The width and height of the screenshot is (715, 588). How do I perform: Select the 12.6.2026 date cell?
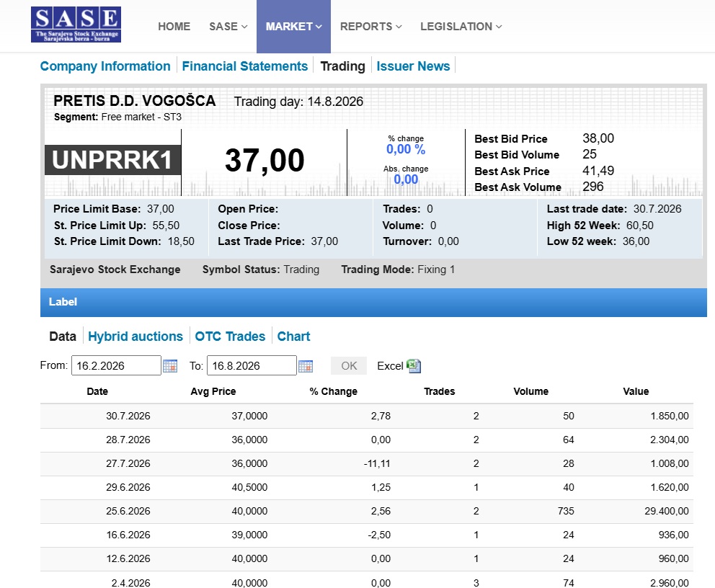(128, 558)
